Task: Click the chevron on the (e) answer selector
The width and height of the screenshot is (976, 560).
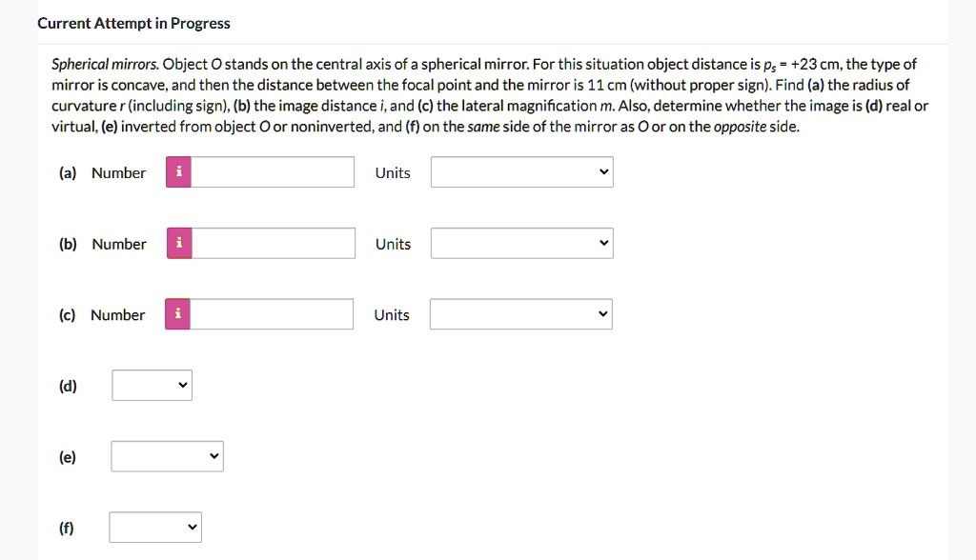Action: tap(213, 456)
